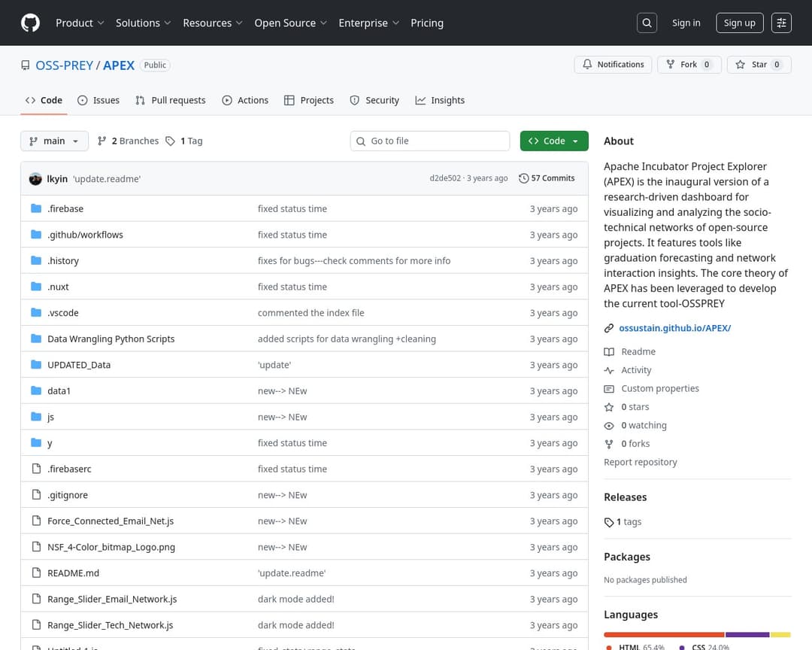This screenshot has height=650, width=812.
Task: Open the Insights tab
Action: tap(440, 100)
